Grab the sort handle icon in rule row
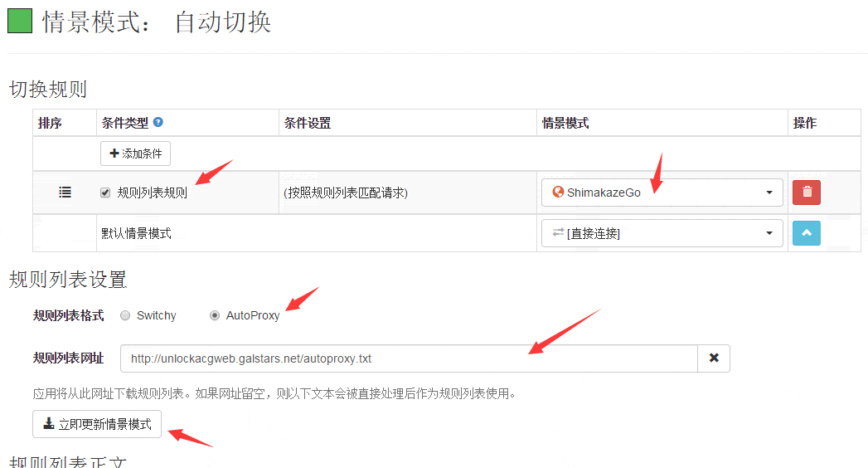The width and height of the screenshot is (868, 468). [65, 193]
